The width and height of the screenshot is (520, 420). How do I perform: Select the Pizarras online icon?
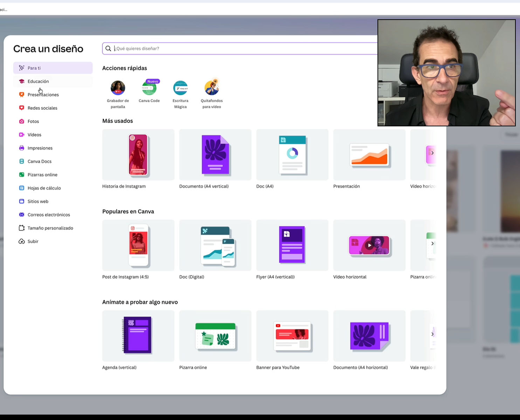(21, 175)
